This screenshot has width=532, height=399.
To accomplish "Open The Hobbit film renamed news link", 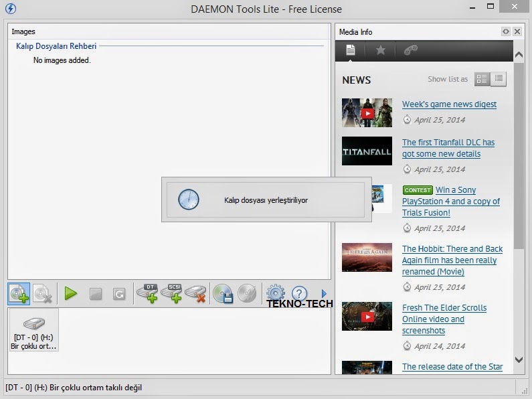I will (452, 260).
